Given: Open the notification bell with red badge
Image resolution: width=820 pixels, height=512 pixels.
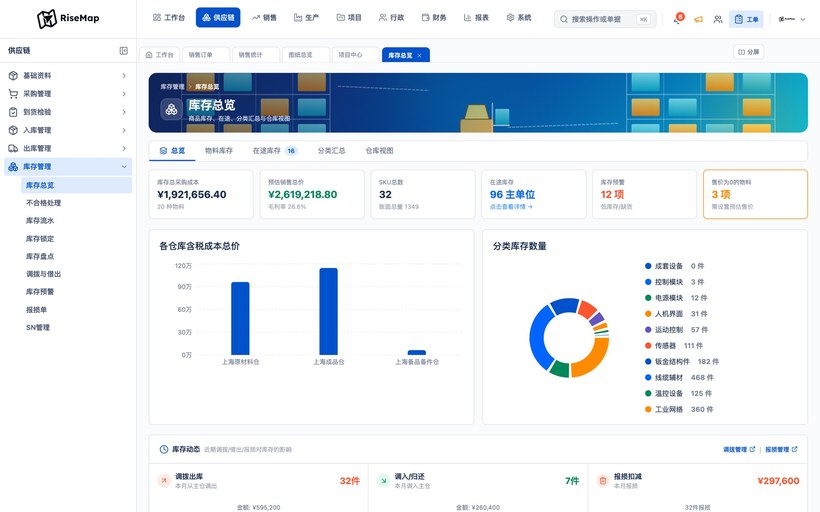Looking at the screenshot, I should point(678,19).
